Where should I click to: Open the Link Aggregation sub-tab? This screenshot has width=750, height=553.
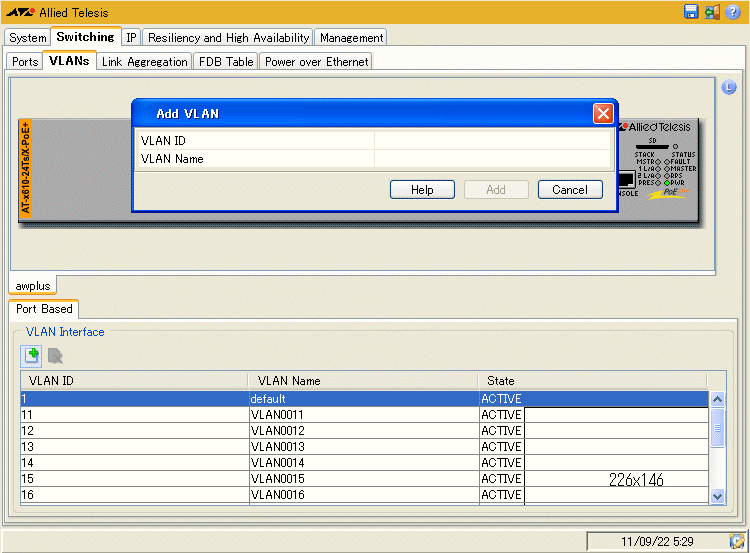coord(144,62)
